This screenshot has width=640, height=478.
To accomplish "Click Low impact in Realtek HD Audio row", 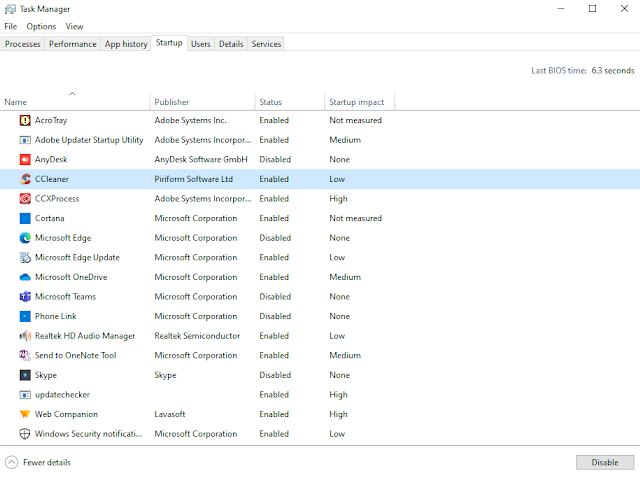I will 337,336.
